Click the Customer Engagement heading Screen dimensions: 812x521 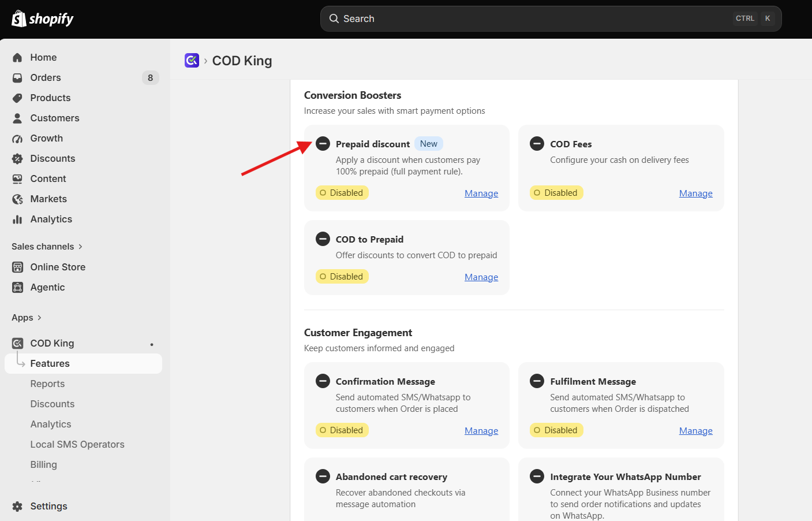[x=358, y=333]
